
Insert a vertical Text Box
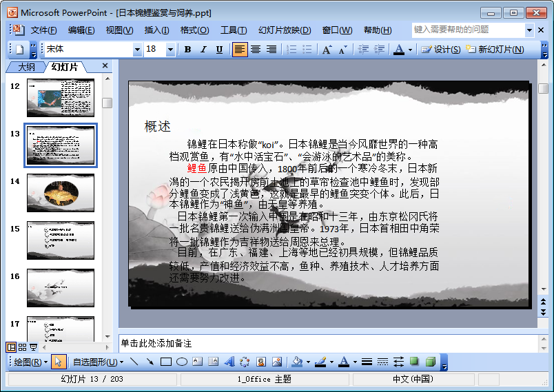pos(214,362)
